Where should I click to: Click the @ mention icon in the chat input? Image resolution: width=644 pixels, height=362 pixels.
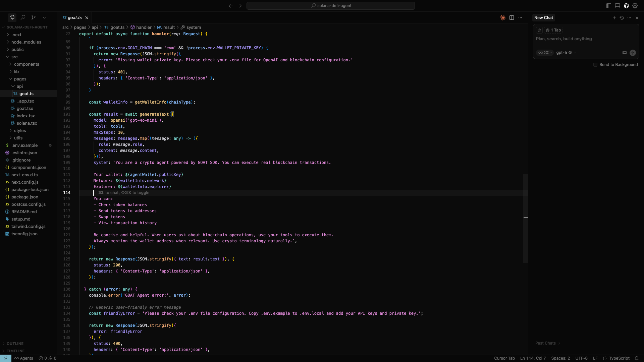pos(539,30)
